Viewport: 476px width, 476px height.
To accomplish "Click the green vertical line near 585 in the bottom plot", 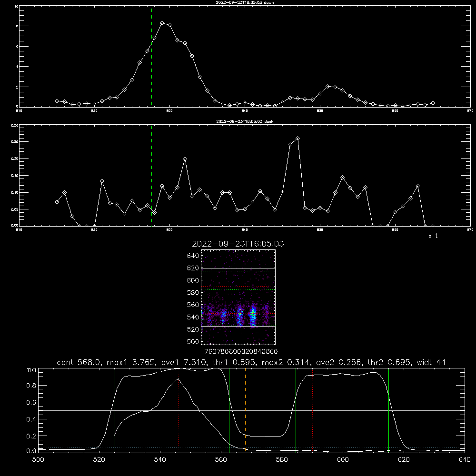I will pos(296,409).
